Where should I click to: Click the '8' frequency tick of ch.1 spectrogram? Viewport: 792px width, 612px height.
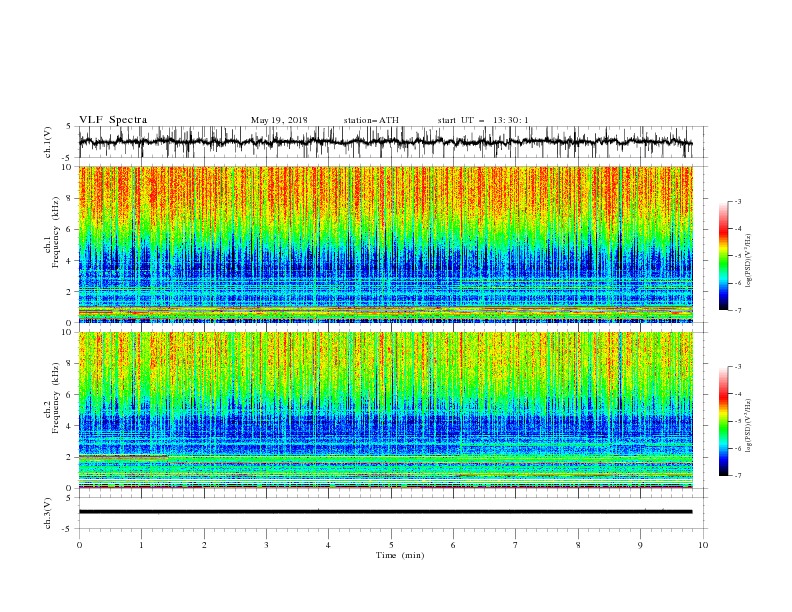[70, 198]
